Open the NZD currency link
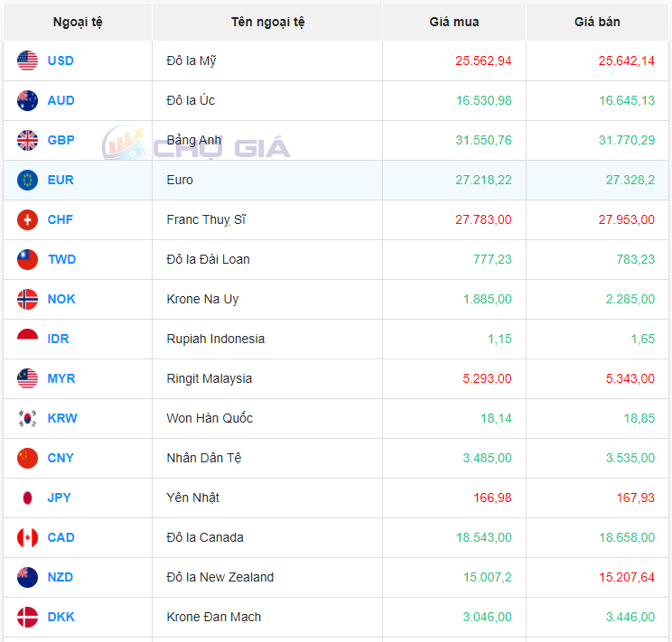Screen dimensions: 672x642 click(61, 577)
